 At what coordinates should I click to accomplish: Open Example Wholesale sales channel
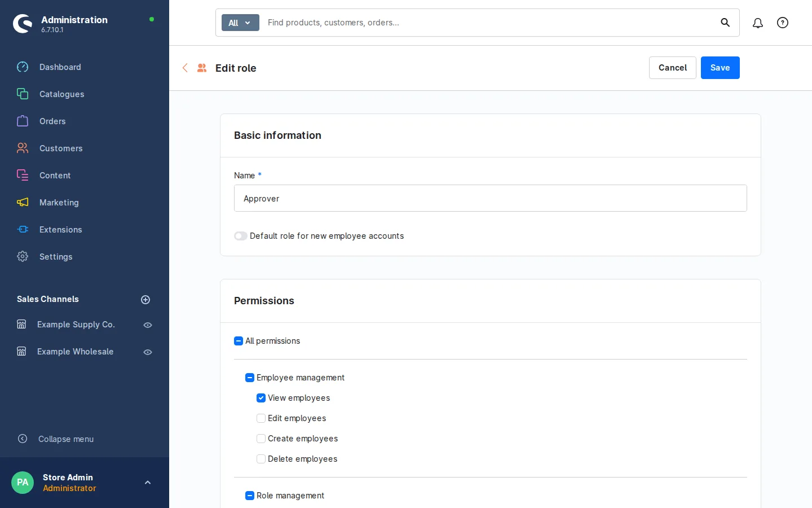pos(76,352)
